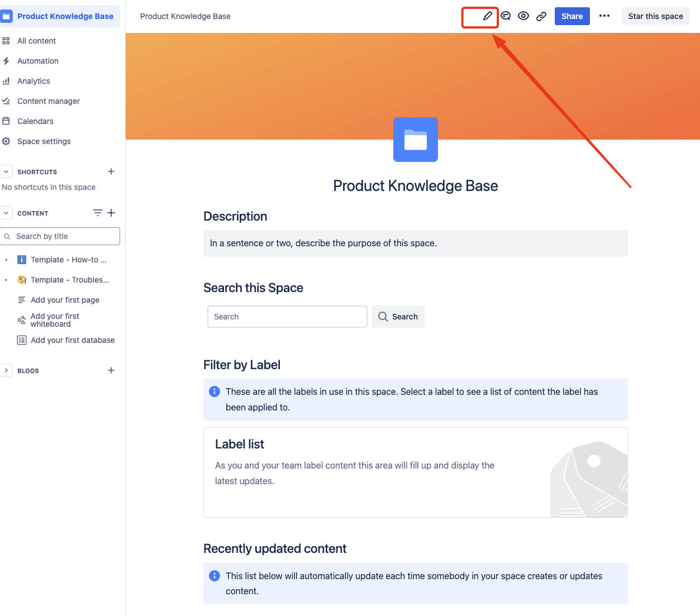Open the Content manager
Screen dimensions: 700x616
click(49, 101)
